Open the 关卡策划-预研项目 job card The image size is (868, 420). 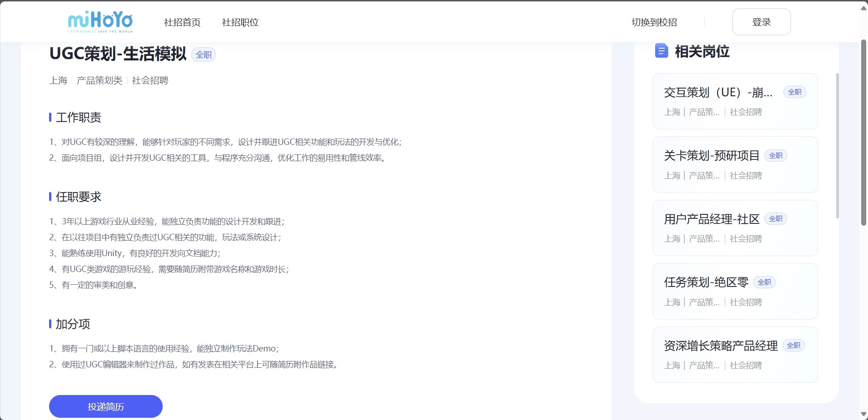pyautogui.click(x=734, y=165)
